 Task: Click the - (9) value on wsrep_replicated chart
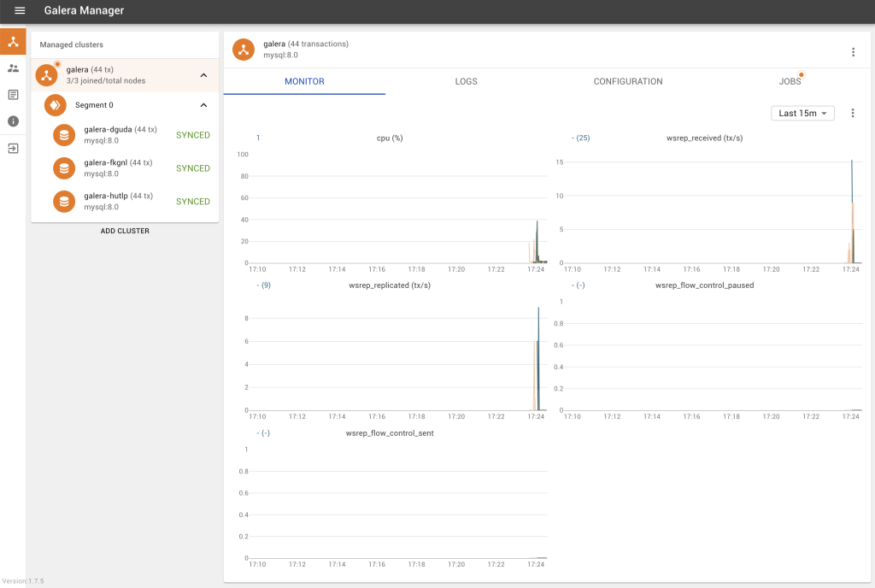coord(263,285)
